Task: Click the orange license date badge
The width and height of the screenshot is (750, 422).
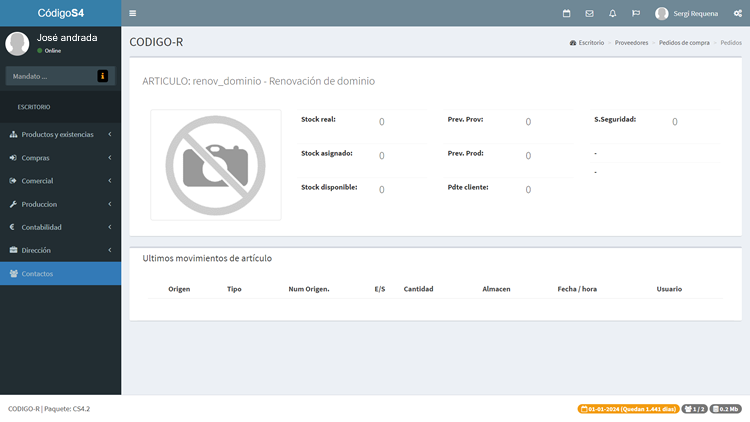Action: tap(628, 409)
